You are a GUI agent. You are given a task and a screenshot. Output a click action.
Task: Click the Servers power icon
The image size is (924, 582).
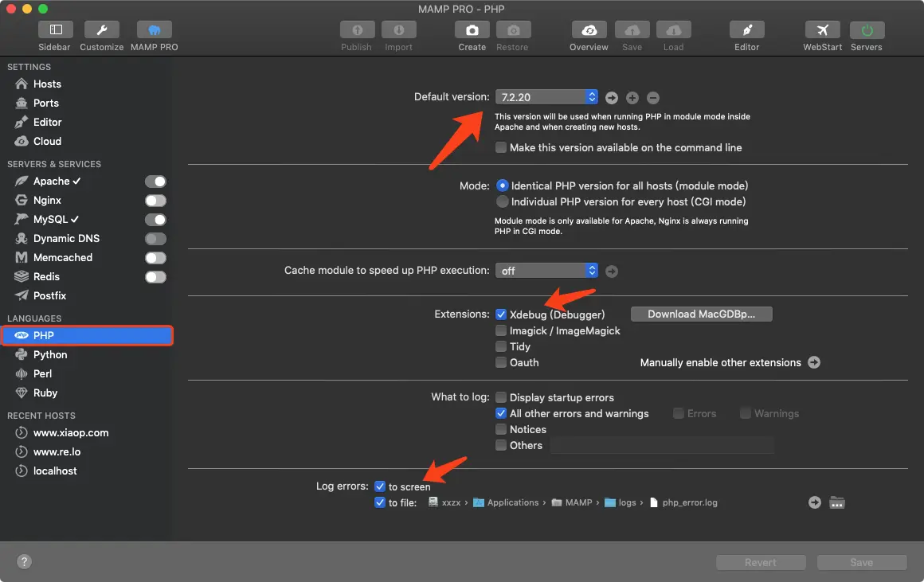coord(867,29)
